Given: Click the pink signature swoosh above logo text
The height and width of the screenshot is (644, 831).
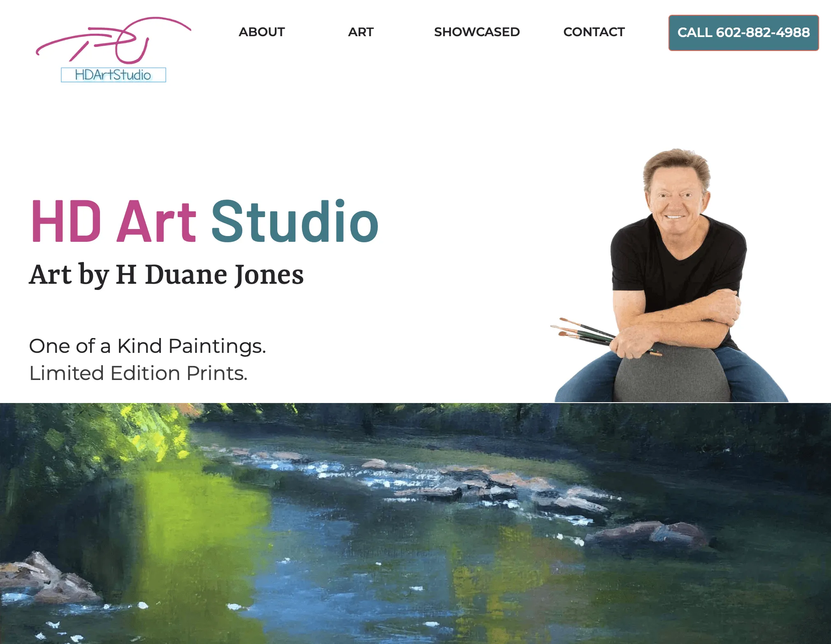Looking at the screenshot, I should pos(114,40).
